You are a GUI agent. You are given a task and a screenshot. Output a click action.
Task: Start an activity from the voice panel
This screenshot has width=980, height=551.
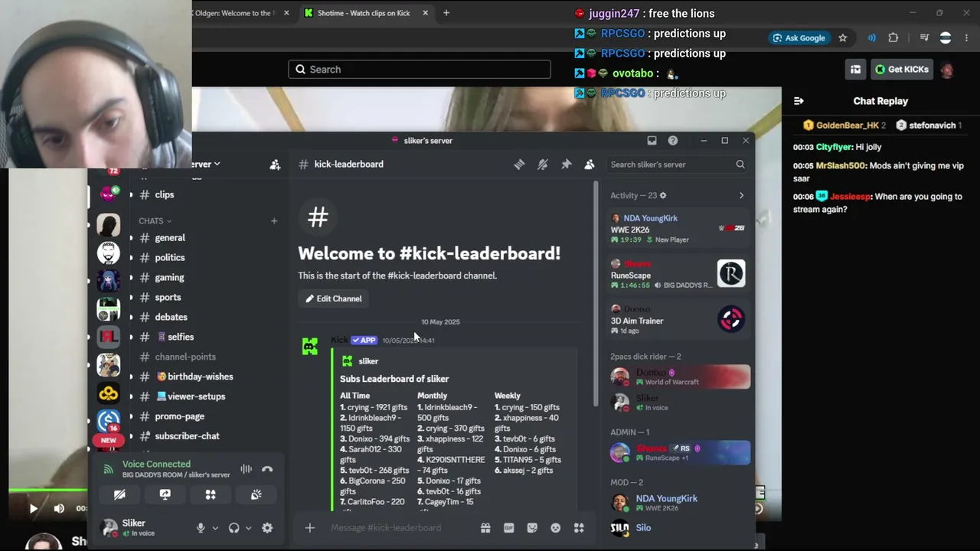211,494
